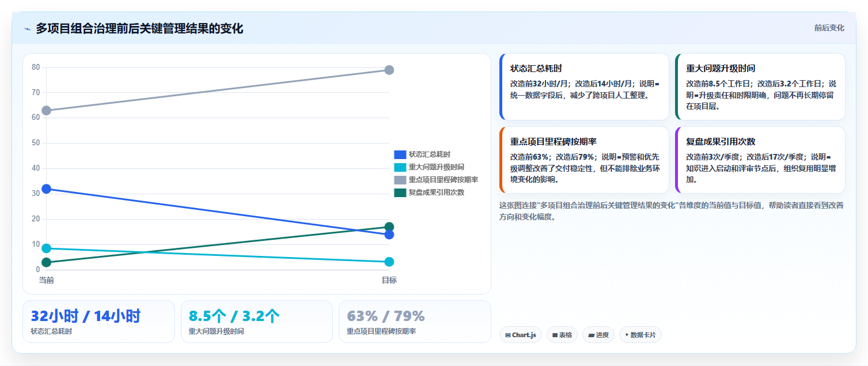Select the green data point at 当前 (3)
The height and width of the screenshot is (366, 868).
tap(47, 262)
